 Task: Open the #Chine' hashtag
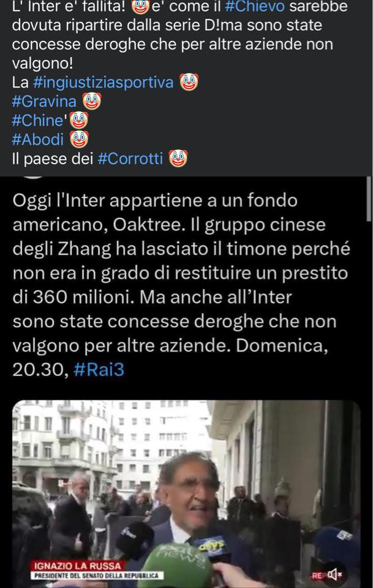coord(40,121)
